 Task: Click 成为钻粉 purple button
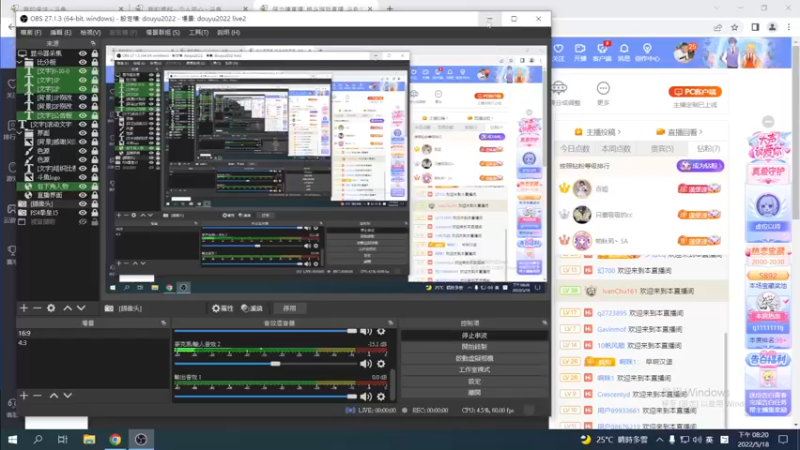point(701,166)
